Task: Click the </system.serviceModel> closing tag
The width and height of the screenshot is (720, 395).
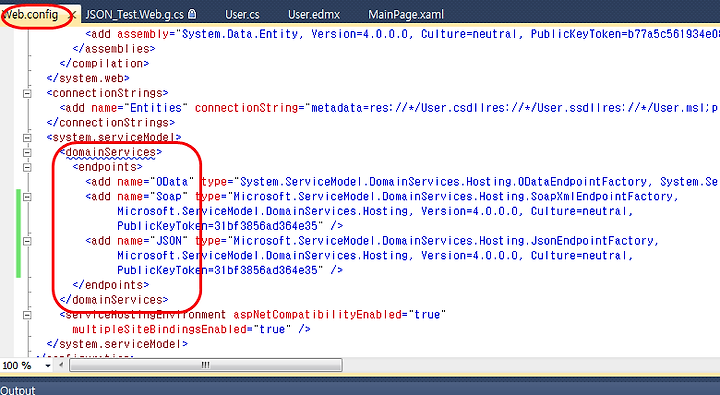Action: pyautogui.click(x=117, y=344)
